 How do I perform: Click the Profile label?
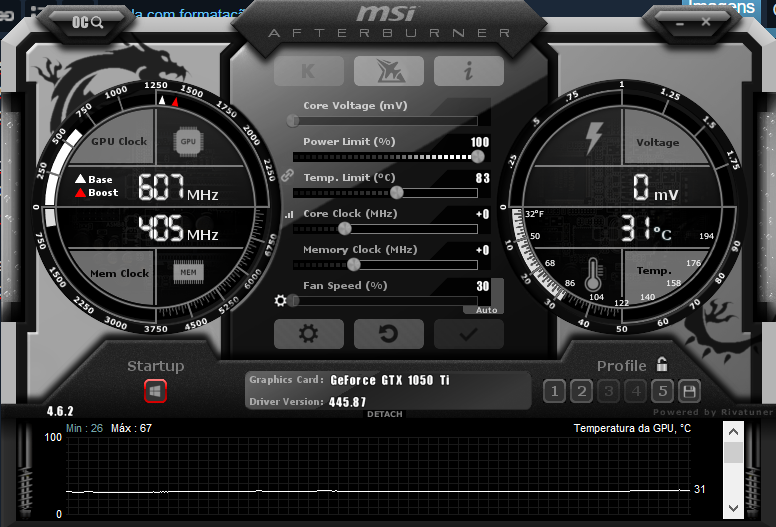click(x=622, y=366)
